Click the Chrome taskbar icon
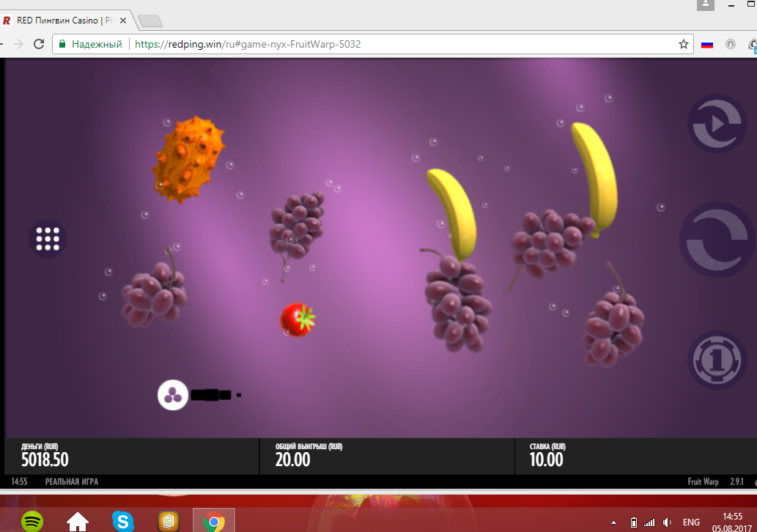Screen dimensions: 757x532 click(214, 522)
